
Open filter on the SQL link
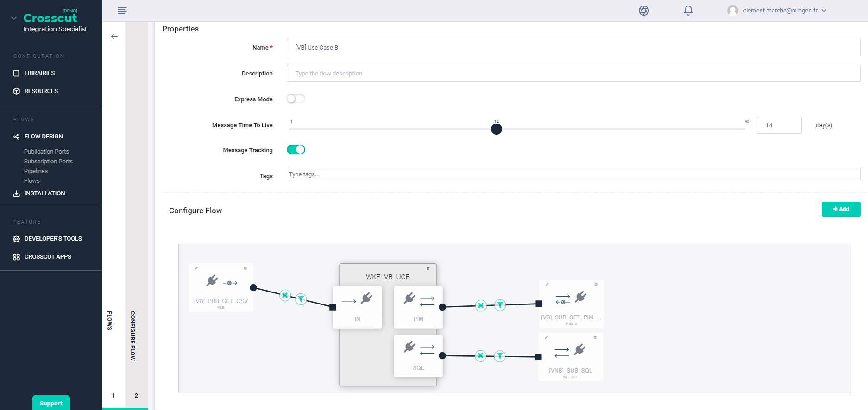(499, 355)
